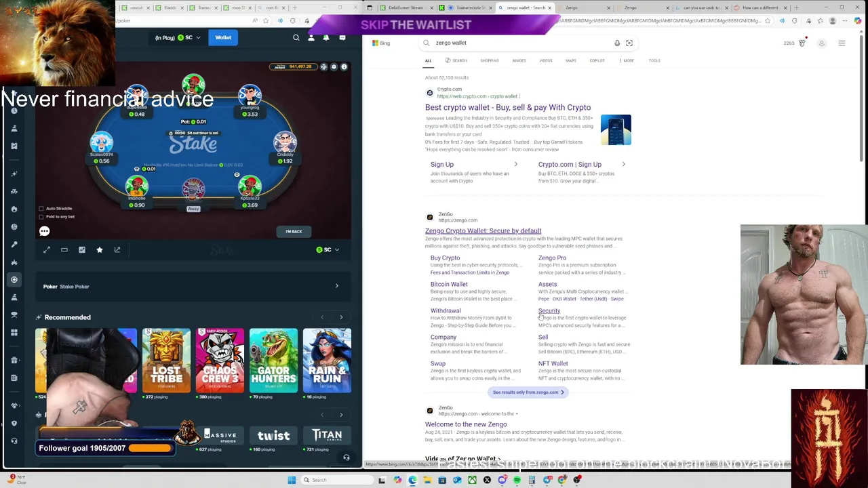868x488 pixels.
Task: Expand Sign Up sitelink chevron in ad
Action: (x=515, y=164)
